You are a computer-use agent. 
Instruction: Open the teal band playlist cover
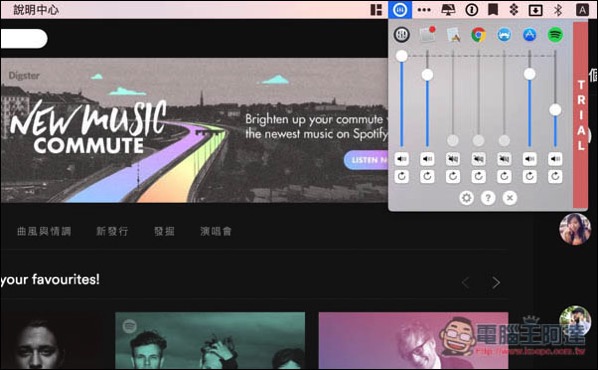[x=210, y=341]
